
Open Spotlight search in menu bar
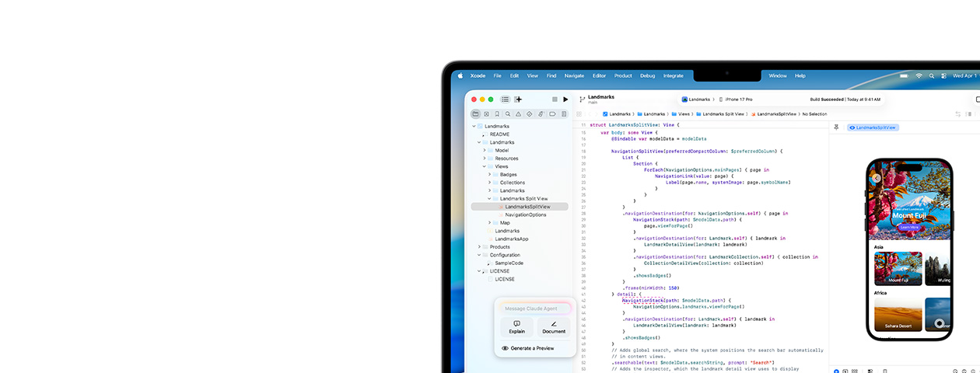click(931, 75)
